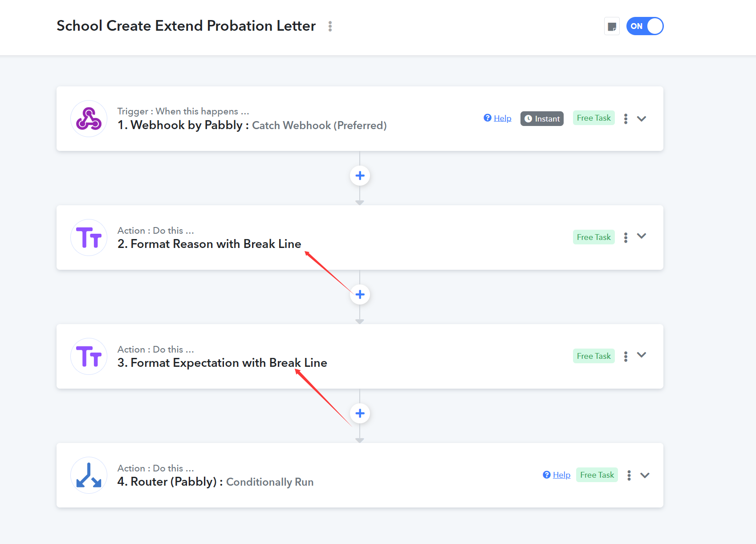
Task: Click the Router (Pabbly) step icon
Action: pos(89,475)
